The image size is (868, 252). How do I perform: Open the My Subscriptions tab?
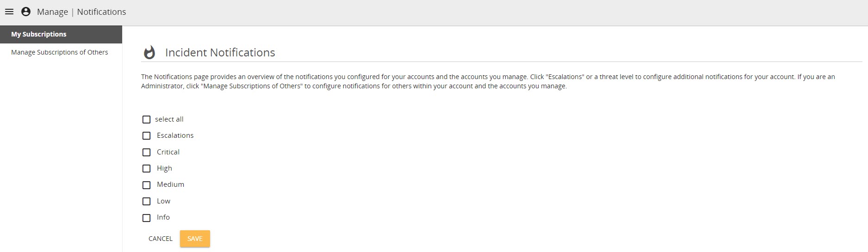[61, 34]
